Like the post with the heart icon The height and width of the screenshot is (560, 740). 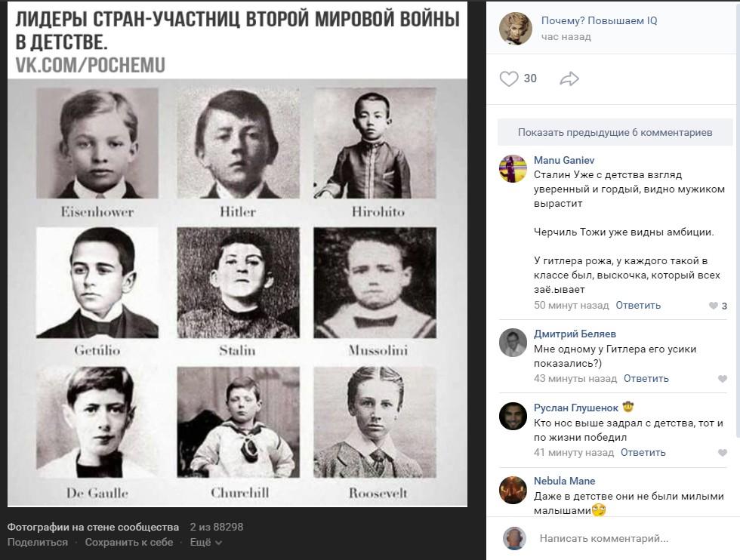click(x=509, y=78)
